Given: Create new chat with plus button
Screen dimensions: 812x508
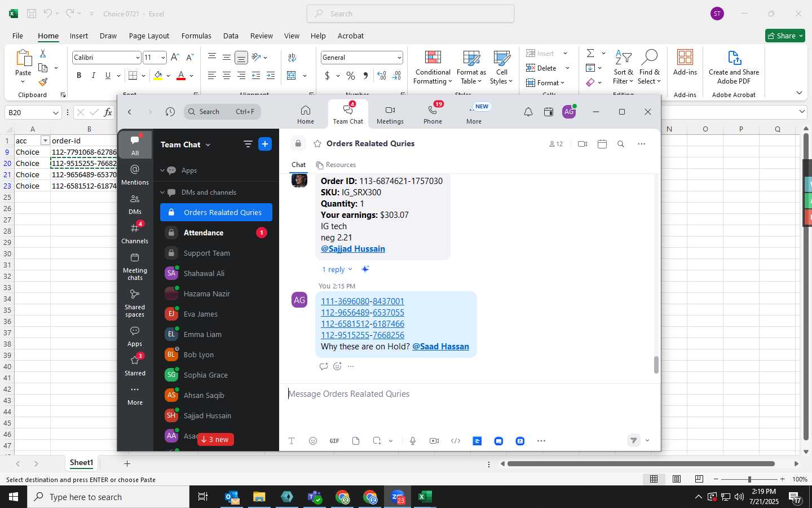Looking at the screenshot, I should (x=265, y=144).
